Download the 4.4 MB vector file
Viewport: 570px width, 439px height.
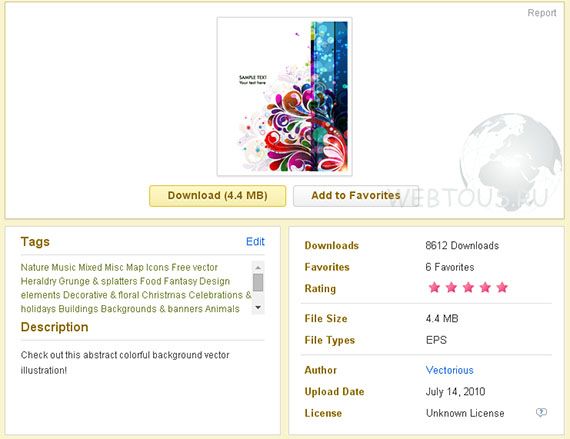point(217,196)
